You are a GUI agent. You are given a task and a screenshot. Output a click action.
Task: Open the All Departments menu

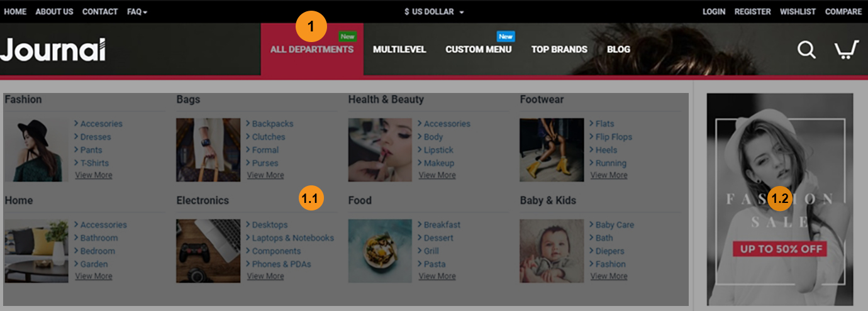(x=312, y=49)
